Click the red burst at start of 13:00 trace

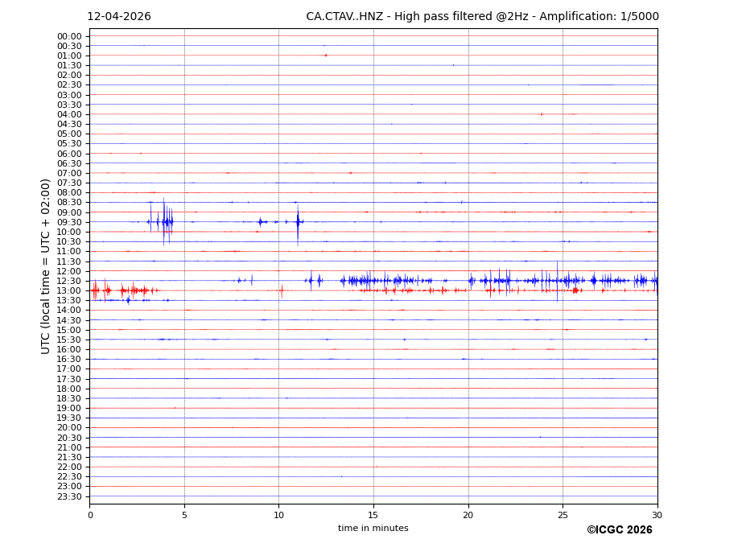tap(95, 290)
